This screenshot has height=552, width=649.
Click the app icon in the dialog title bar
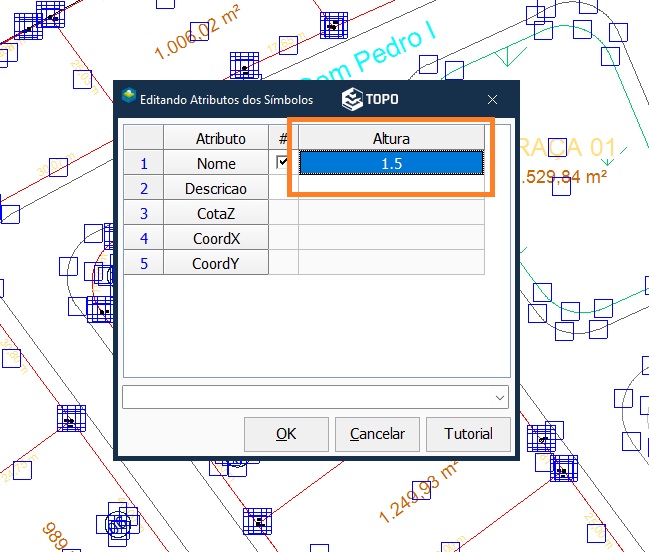tap(128, 98)
